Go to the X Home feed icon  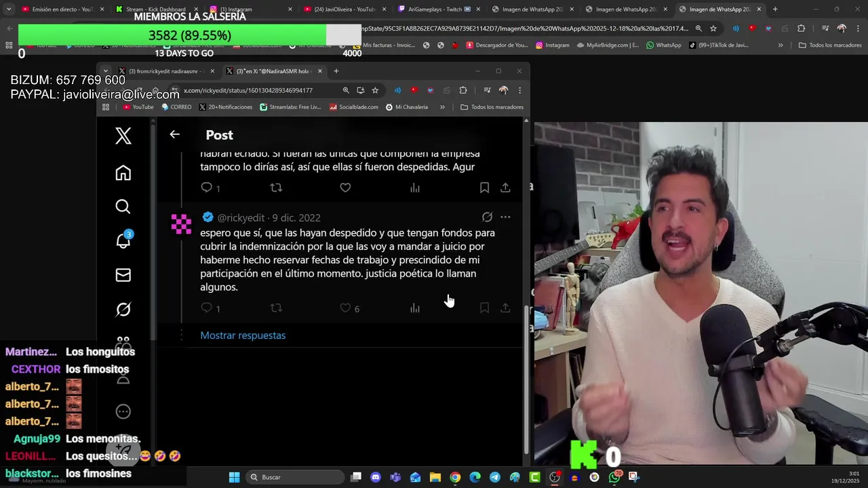tap(123, 173)
